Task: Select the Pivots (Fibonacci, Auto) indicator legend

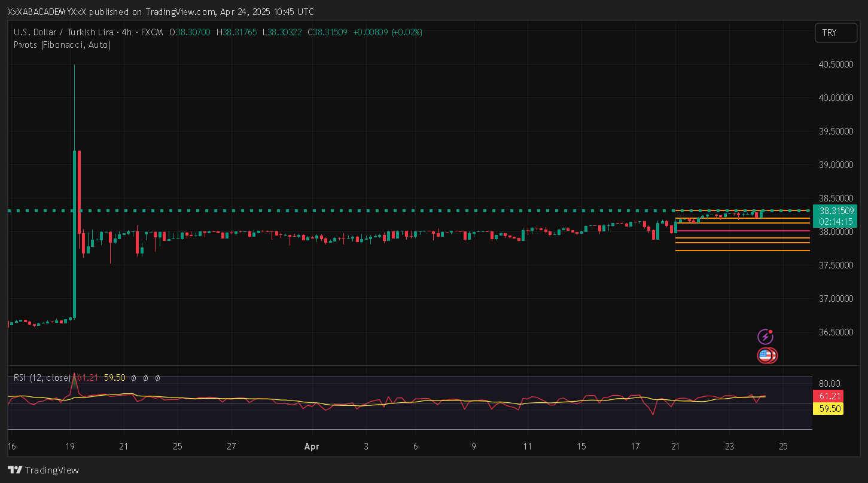Action: 62,44
